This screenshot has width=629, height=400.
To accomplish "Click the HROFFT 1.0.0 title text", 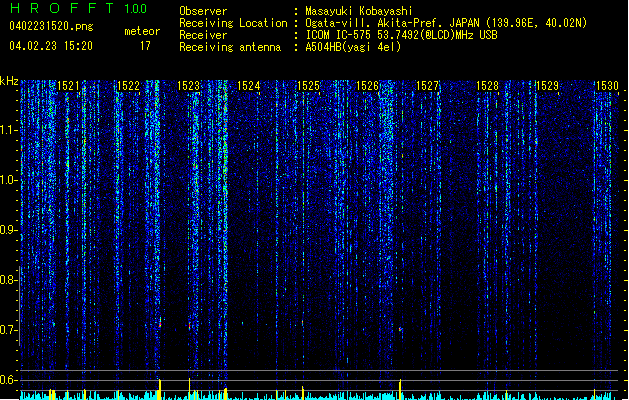I will [78, 8].
